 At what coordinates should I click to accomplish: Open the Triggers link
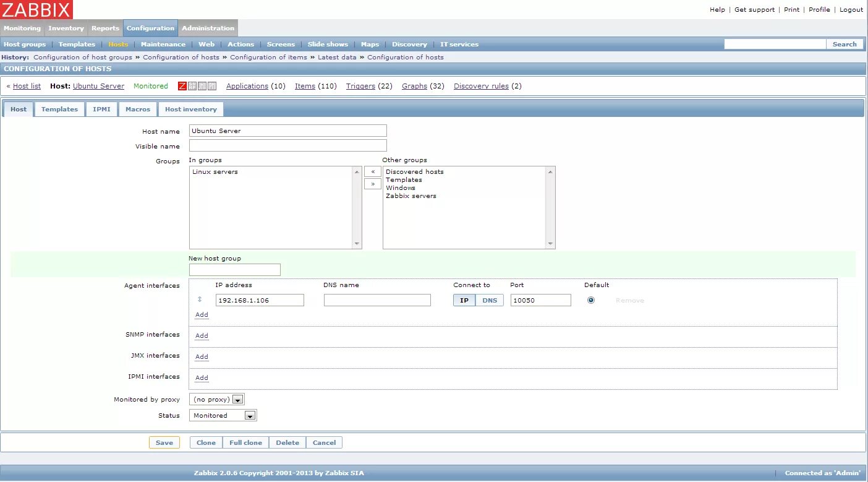pyautogui.click(x=360, y=86)
